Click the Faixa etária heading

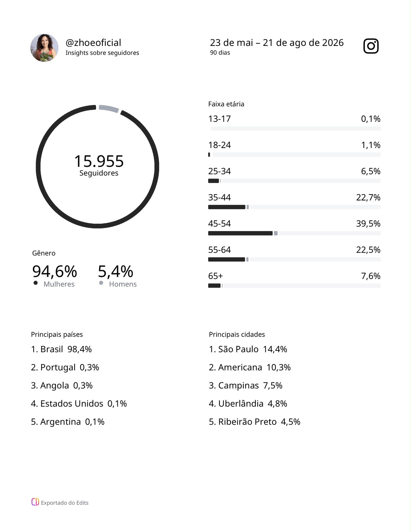(226, 104)
